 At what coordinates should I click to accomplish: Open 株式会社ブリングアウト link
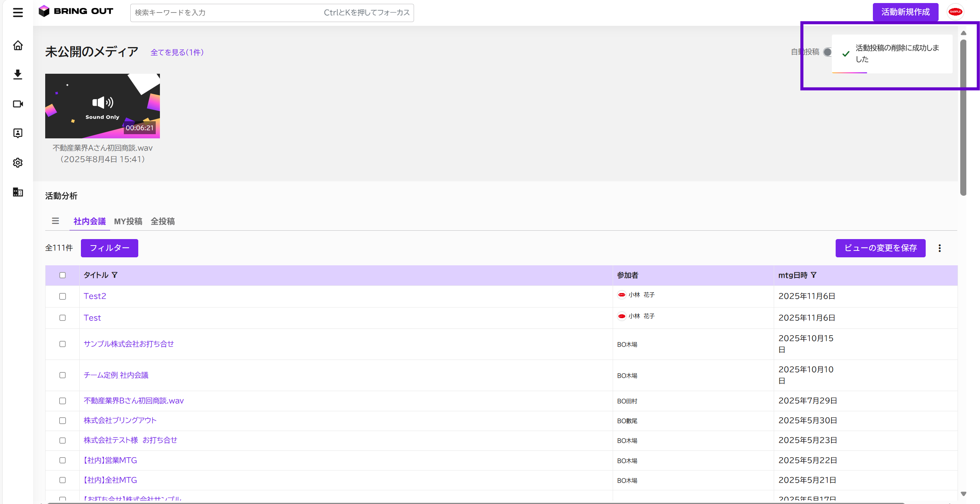120,421
